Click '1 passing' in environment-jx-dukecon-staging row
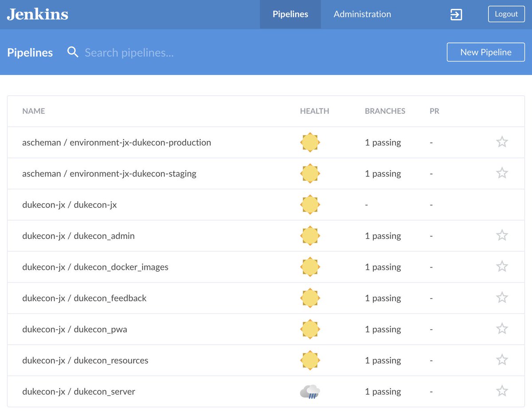 pyautogui.click(x=383, y=174)
